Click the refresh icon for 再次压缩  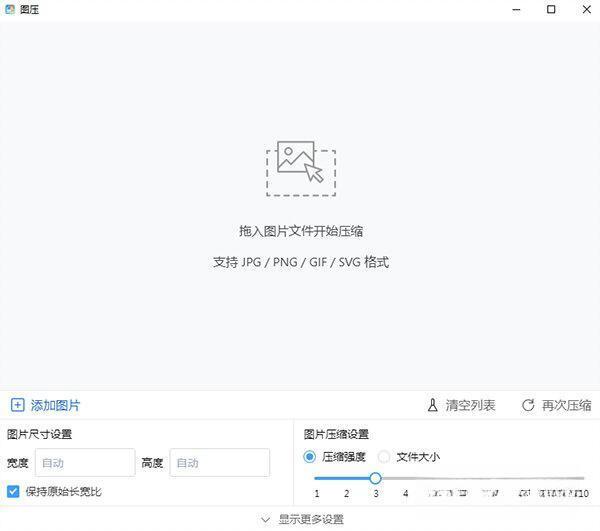pos(528,405)
